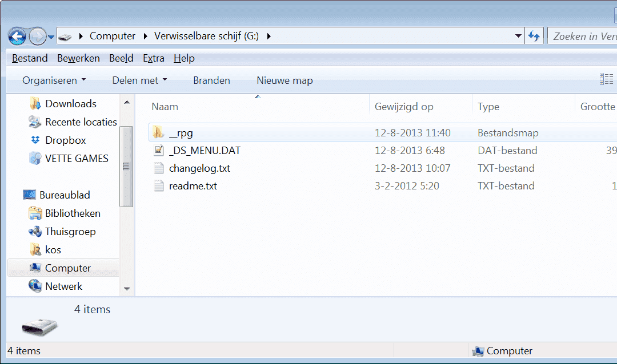
Task: Click the kos user folder icon
Action: click(x=35, y=249)
